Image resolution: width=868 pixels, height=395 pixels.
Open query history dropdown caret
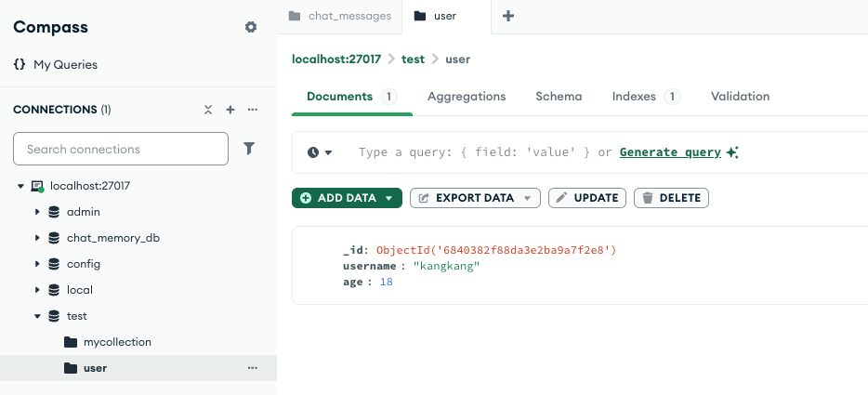tap(328, 152)
